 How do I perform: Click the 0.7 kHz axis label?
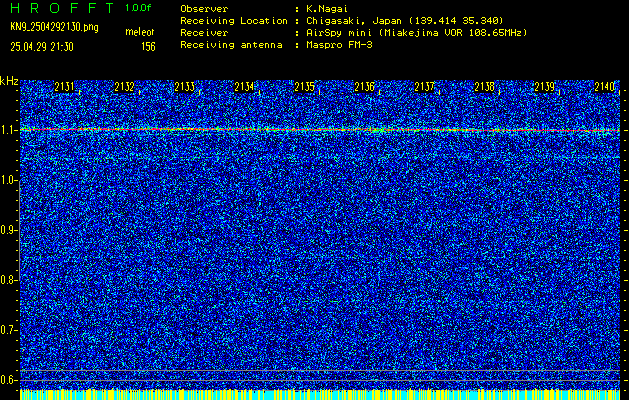7,330
